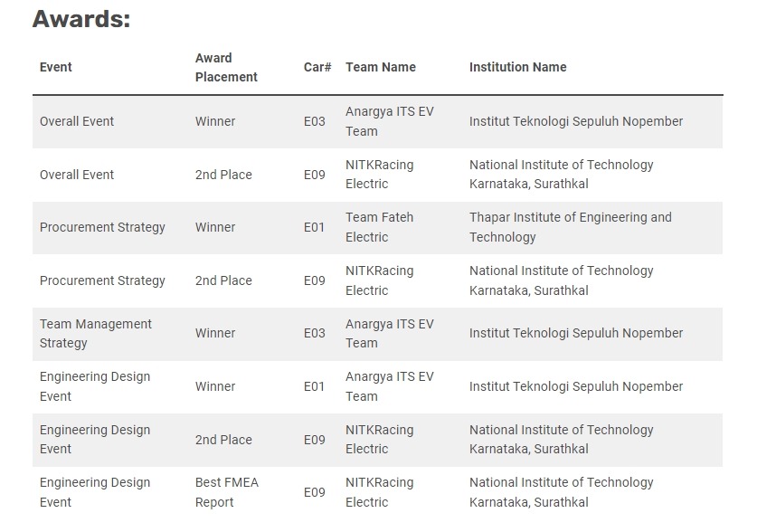Screen dimensions: 757x532
Task: Click the 'Team Management Strategy' event cell
Action: click(96, 333)
